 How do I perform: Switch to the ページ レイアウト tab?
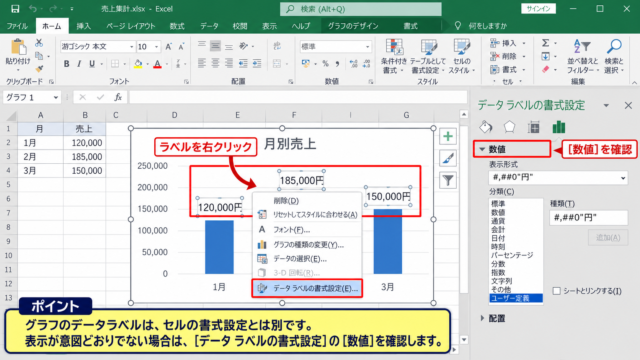click(x=131, y=26)
